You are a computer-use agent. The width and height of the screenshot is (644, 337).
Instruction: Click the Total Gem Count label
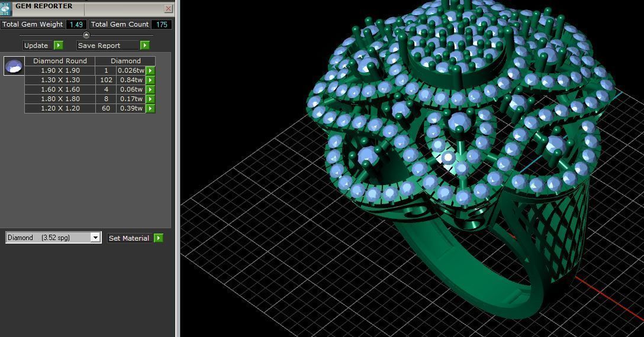coord(120,25)
